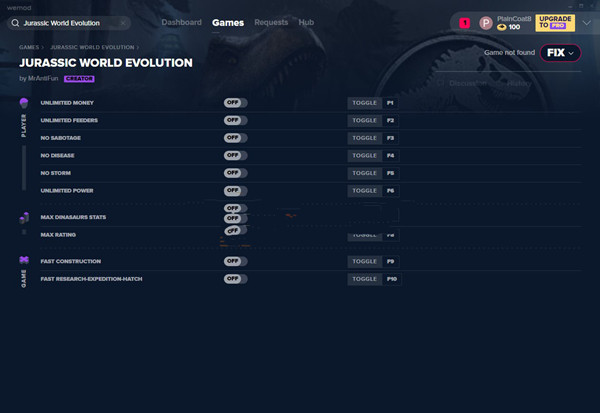Open the Discussion tab
The image size is (600, 413).
click(468, 83)
